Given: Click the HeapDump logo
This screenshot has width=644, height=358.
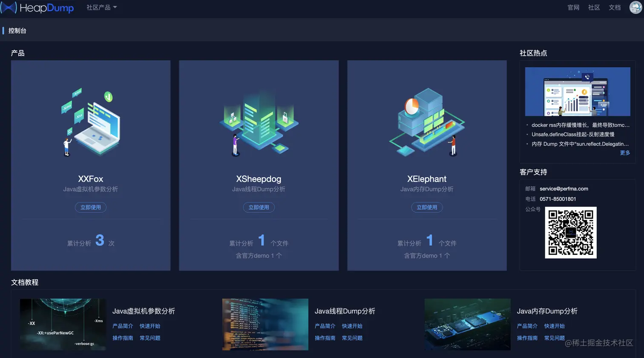Looking at the screenshot, I should pyautogui.click(x=37, y=8).
